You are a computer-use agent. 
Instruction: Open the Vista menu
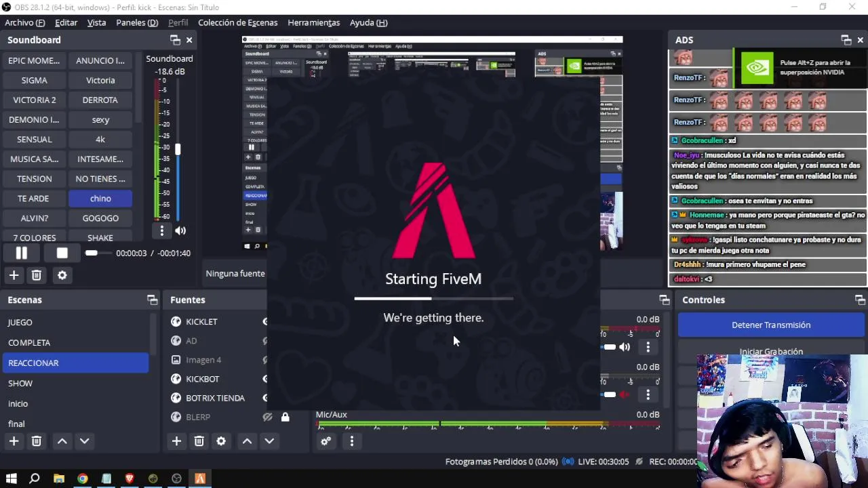coord(96,22)
